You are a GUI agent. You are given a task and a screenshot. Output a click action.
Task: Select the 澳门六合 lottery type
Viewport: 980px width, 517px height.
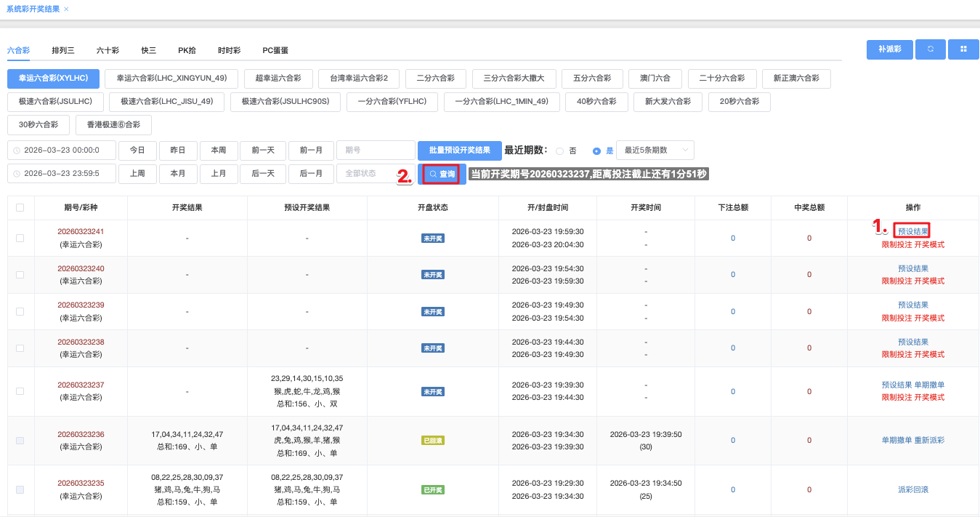655,79
